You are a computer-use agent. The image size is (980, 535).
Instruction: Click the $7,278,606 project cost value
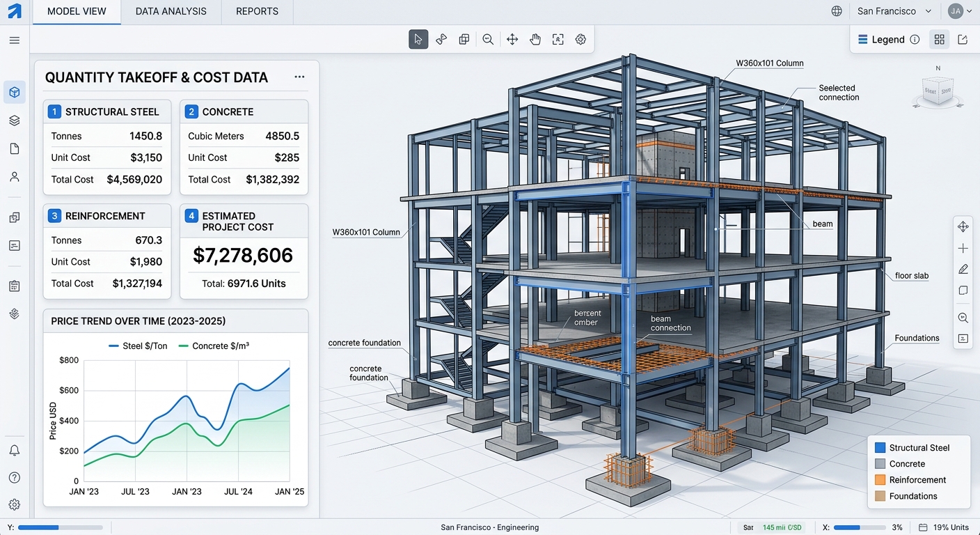click(x=243, y=256)
